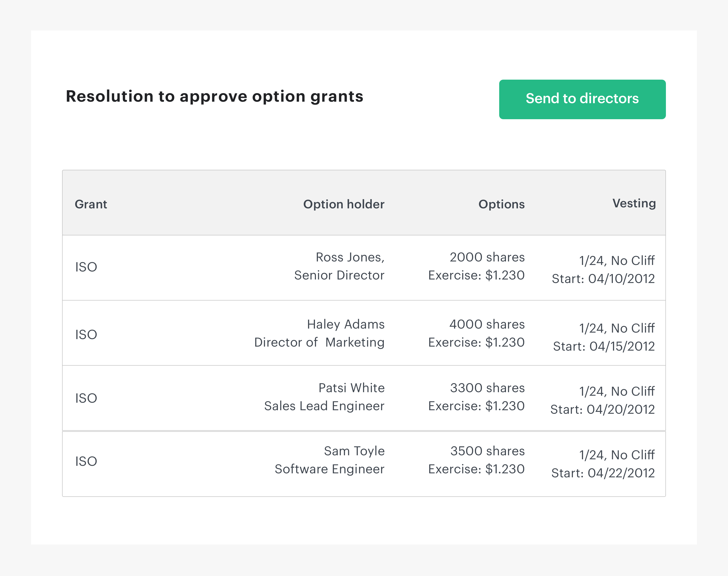Click the 3300 shares value
Image resolution: width=728 pixels, height=576 pixels.
coord(487,388)
